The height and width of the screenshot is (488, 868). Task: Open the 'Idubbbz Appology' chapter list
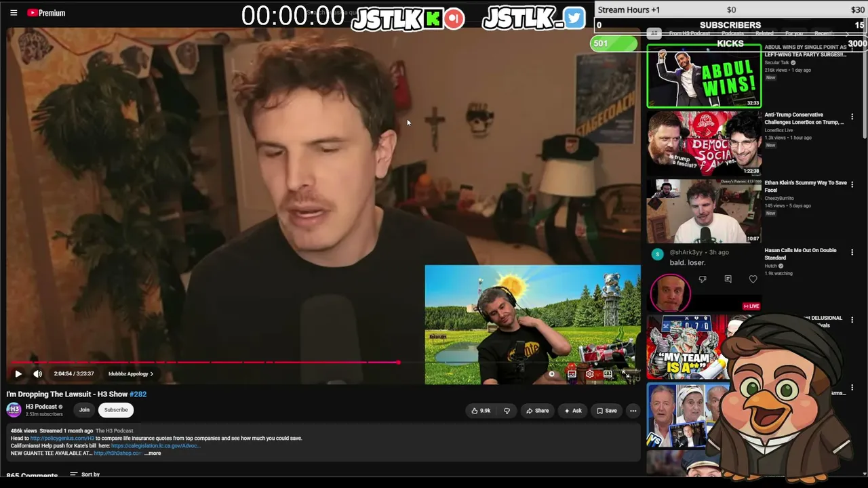(131, 373)
